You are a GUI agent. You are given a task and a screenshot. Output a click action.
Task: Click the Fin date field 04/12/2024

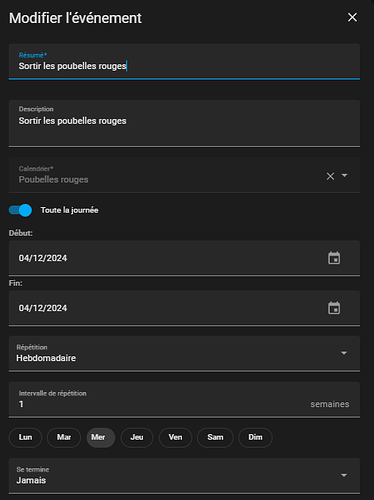pyautogui.click(x=184, y=308)
